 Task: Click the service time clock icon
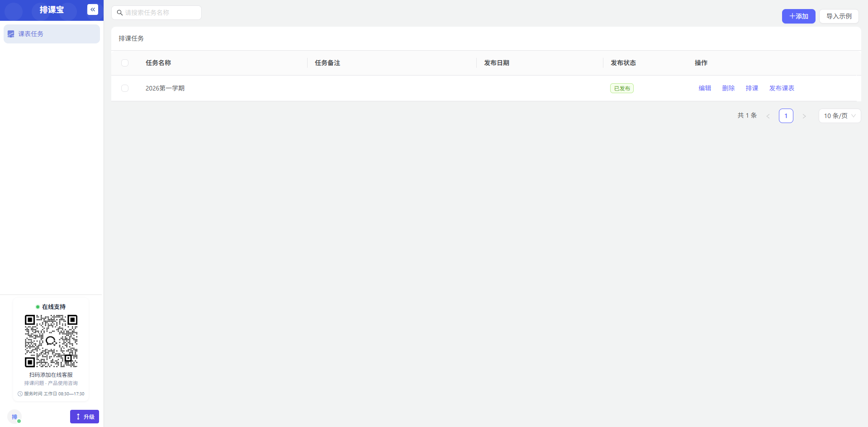[x=20, y=394]
